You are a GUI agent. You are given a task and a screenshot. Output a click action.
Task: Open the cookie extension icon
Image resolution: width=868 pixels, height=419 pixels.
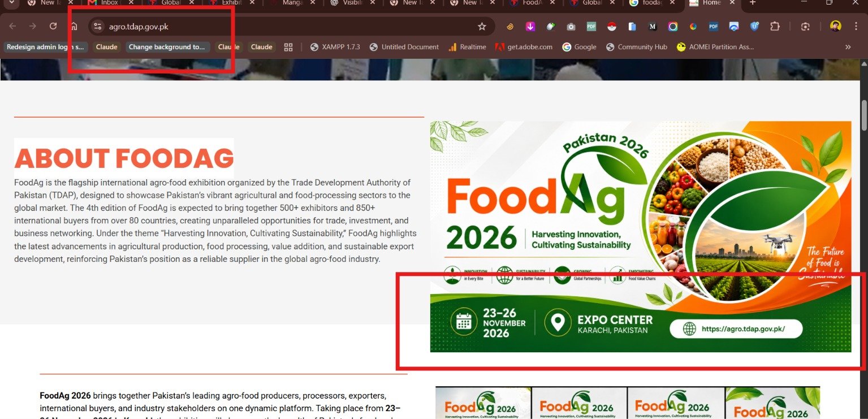(510, 27)
